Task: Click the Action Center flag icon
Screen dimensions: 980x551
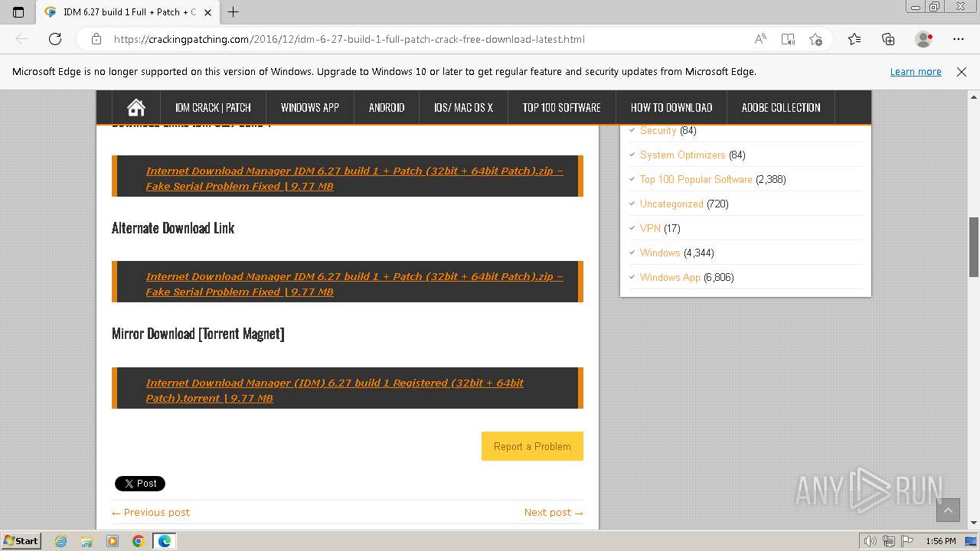Action: click(906, 541)
